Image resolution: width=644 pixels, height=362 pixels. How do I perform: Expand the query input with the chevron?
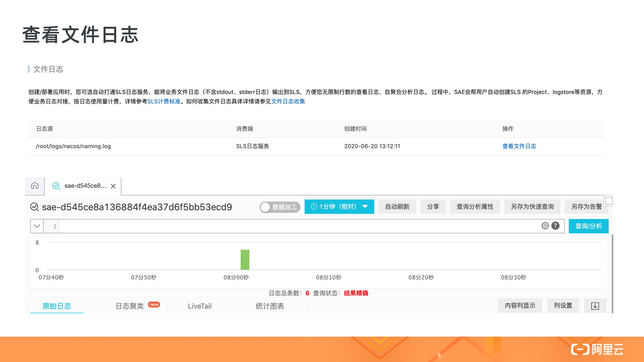tap(36, 226)
